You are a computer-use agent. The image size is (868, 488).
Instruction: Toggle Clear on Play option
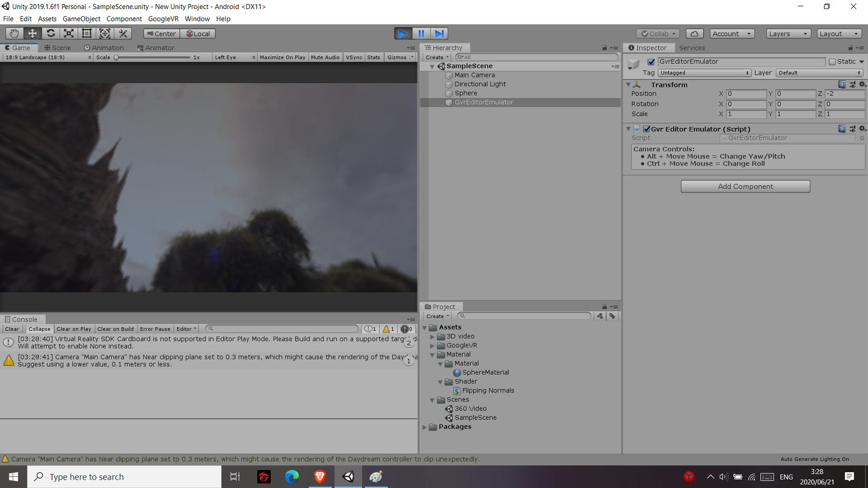coord(74,329)
